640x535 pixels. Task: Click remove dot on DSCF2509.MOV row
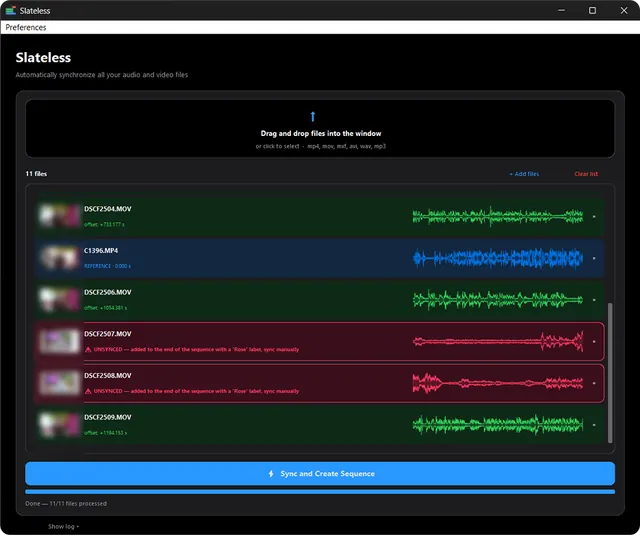click(x=594, y=425)
